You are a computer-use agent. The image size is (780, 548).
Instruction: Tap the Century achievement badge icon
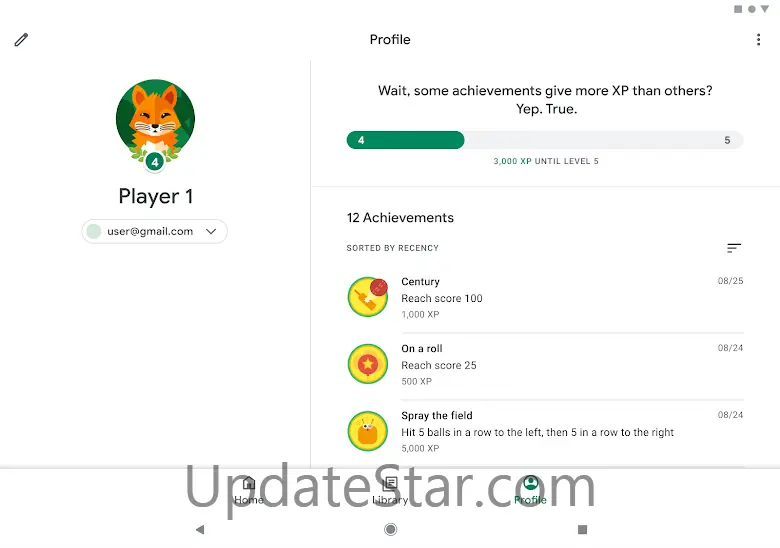(x=368, y=297)
